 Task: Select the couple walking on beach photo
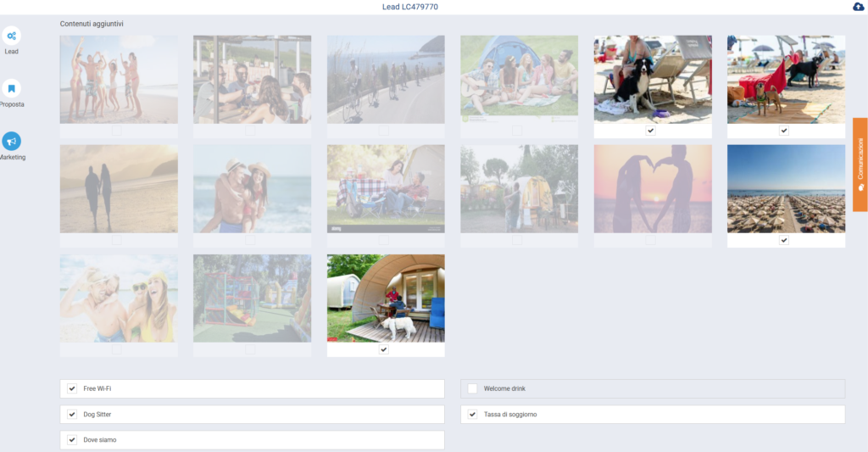click(119, 188)
